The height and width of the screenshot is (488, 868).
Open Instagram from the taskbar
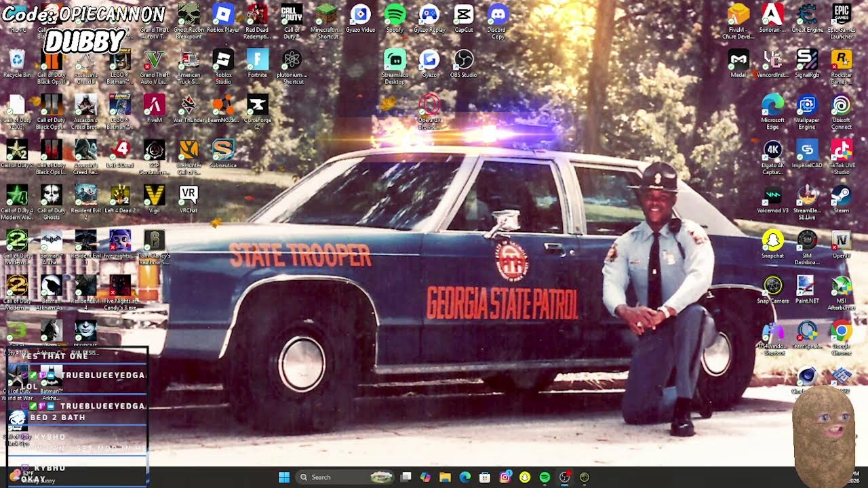(505, 477)
